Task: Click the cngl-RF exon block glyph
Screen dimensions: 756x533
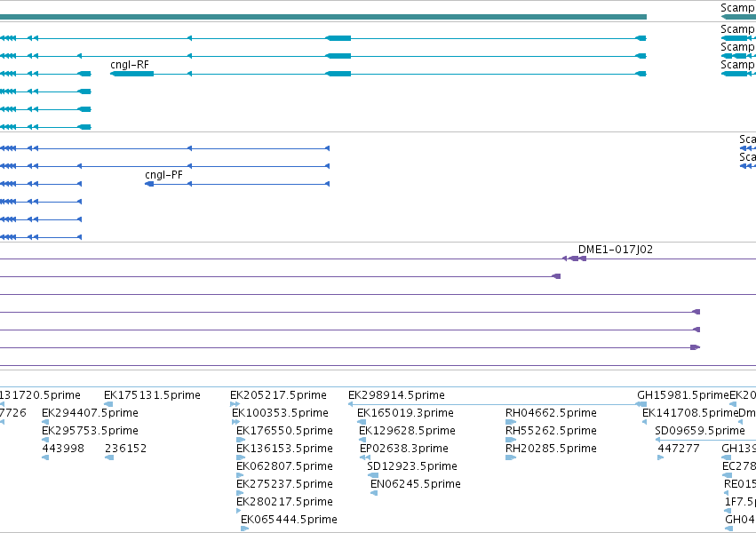Action: [132, 74]
